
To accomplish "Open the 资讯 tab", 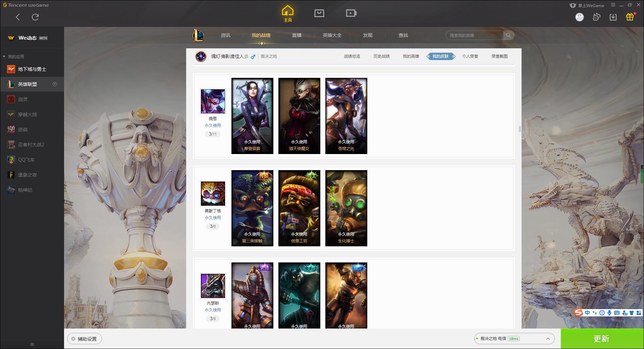I will (x=225, y=35).
